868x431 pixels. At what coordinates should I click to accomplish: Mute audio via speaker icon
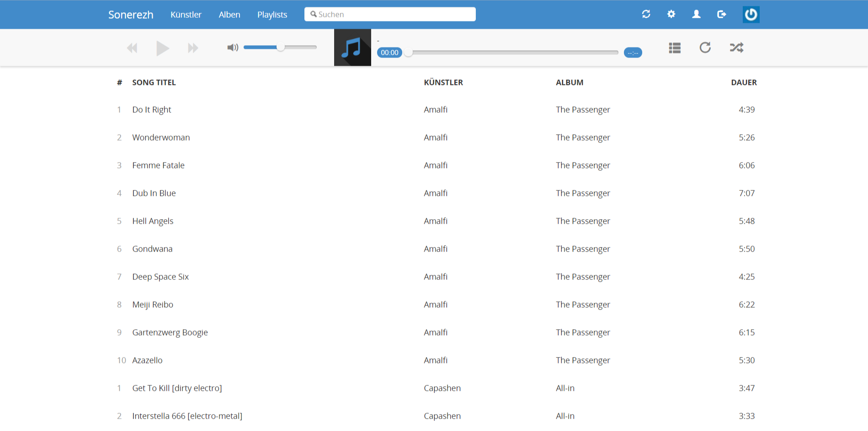point(233,47)
